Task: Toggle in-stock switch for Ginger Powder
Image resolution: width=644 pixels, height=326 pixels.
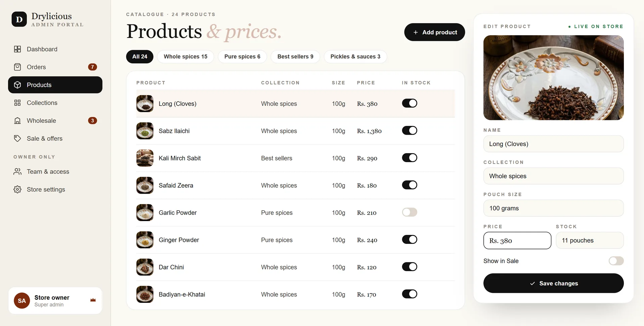Action: pos(410,240)
